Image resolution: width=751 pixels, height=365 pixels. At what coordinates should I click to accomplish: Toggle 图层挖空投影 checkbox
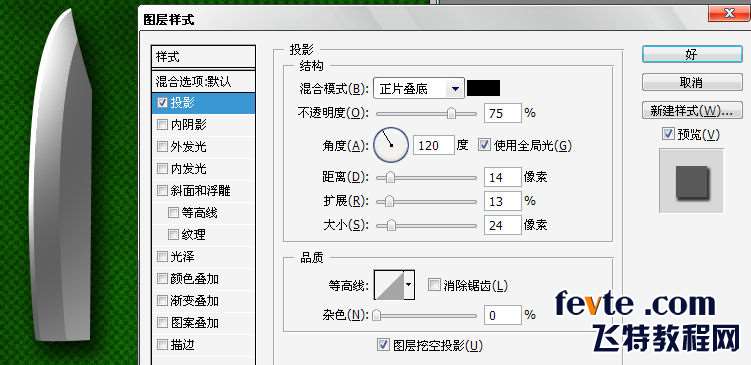[383, 344]
